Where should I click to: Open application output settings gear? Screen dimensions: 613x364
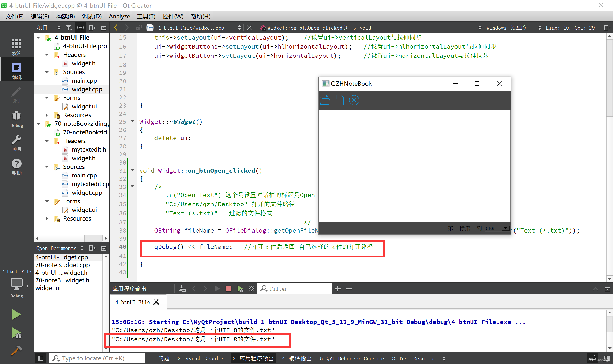click(251, 289)
